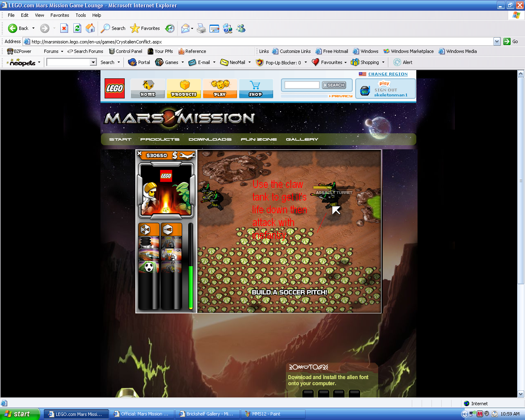Click the game close X icon
Screen dimensions: 525x420
pyautogui.click(x=139, y=153)
